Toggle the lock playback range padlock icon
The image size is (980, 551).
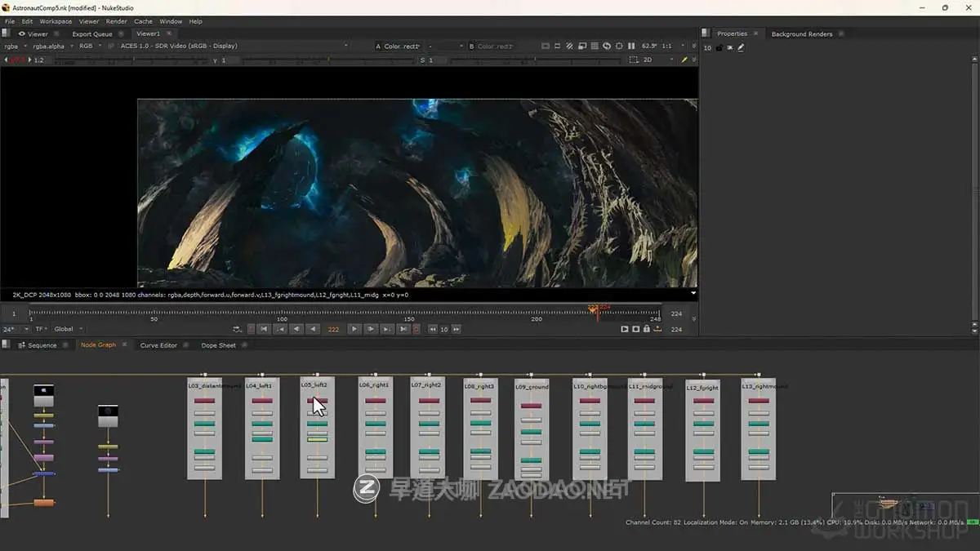pyautogui.click(x=645, y=329)
